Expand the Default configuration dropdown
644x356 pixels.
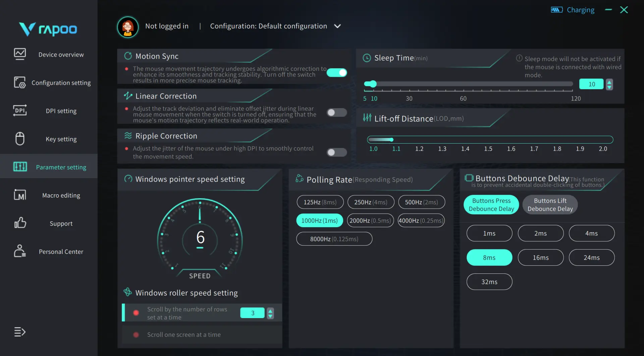coord(337,26)
